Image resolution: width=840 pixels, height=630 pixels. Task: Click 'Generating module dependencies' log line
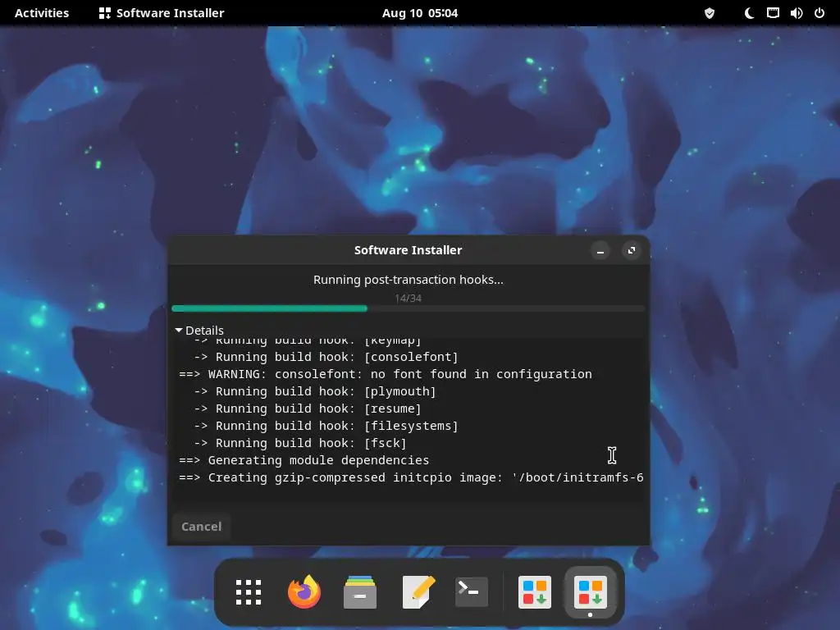(304, 460)
